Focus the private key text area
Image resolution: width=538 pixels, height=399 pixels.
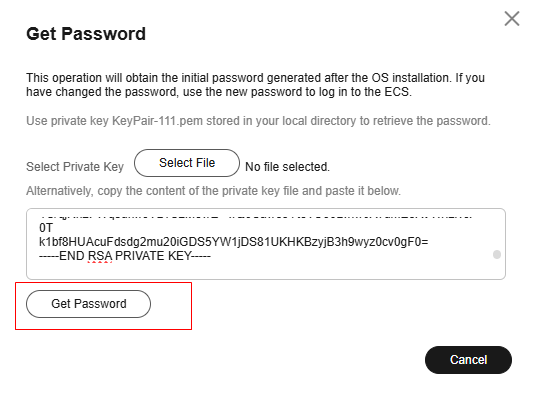tap(266, 244)
